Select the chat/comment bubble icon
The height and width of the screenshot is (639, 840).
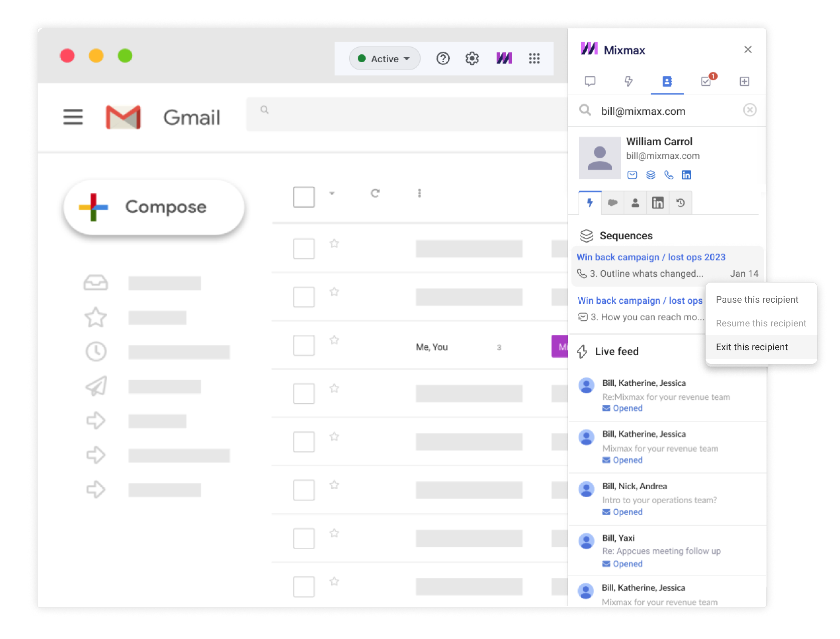click(590, 81)
